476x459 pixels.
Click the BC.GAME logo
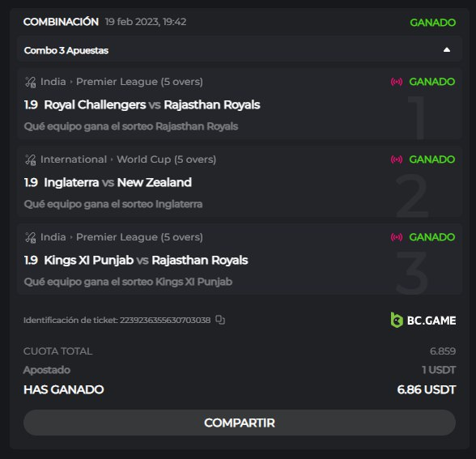point(423,320)
